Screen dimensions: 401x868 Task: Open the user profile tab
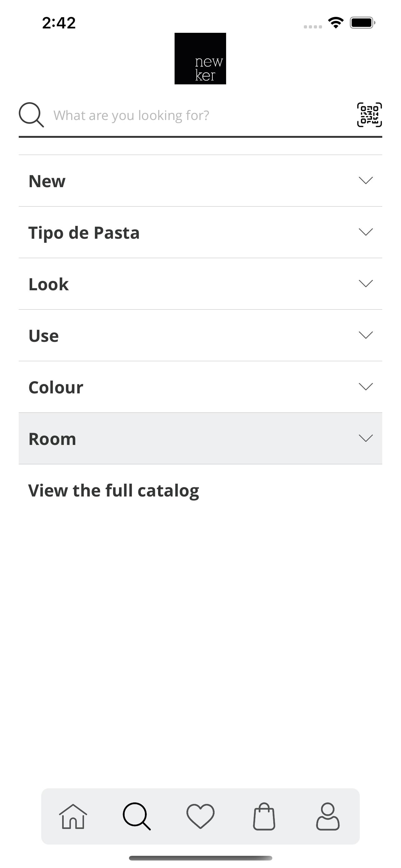pos(328,816)
